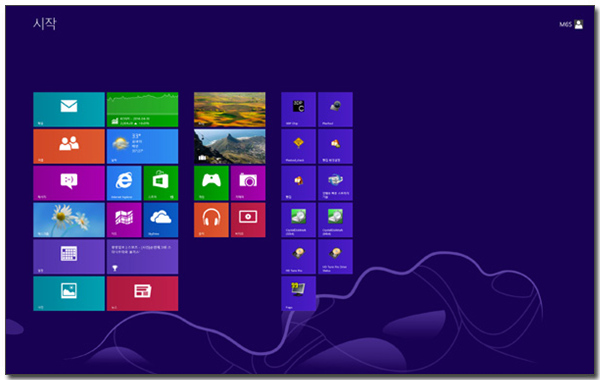Launch the Games tile with controller icon
This screenshot has width=600, height=380.
(211, 183)
